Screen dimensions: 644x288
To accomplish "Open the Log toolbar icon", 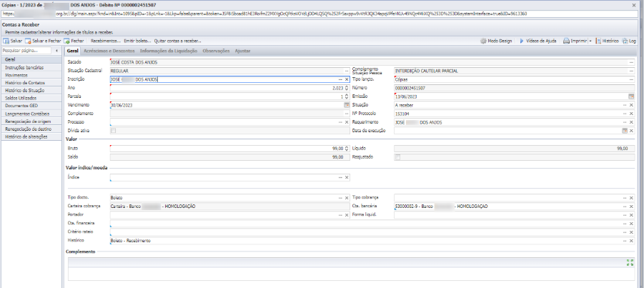I will pos(625,41).
